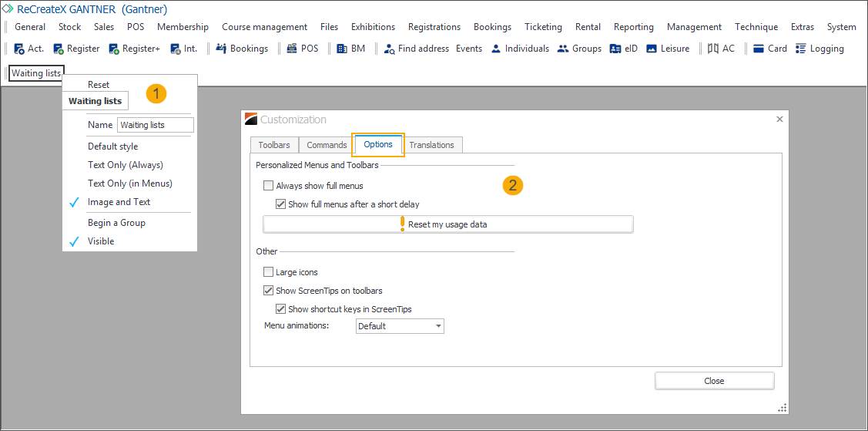Open the Ticketing menu
Screen dimensions: 868x431
543,26
